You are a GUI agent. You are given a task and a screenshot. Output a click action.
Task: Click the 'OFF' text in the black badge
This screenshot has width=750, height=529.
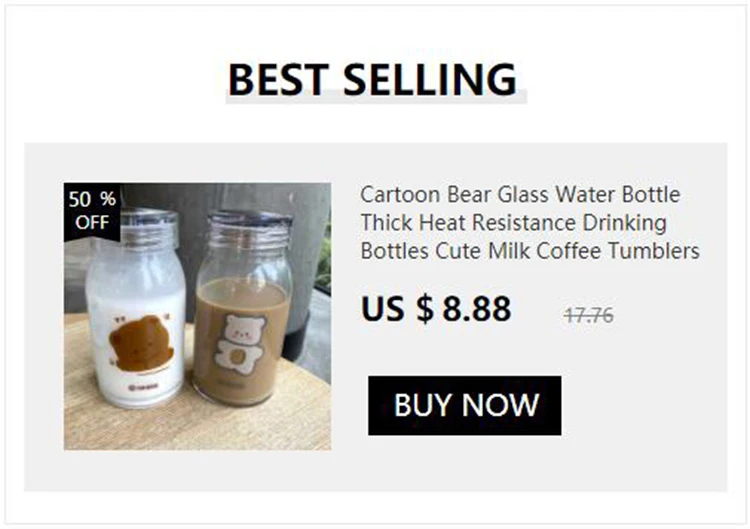(92, 223)
